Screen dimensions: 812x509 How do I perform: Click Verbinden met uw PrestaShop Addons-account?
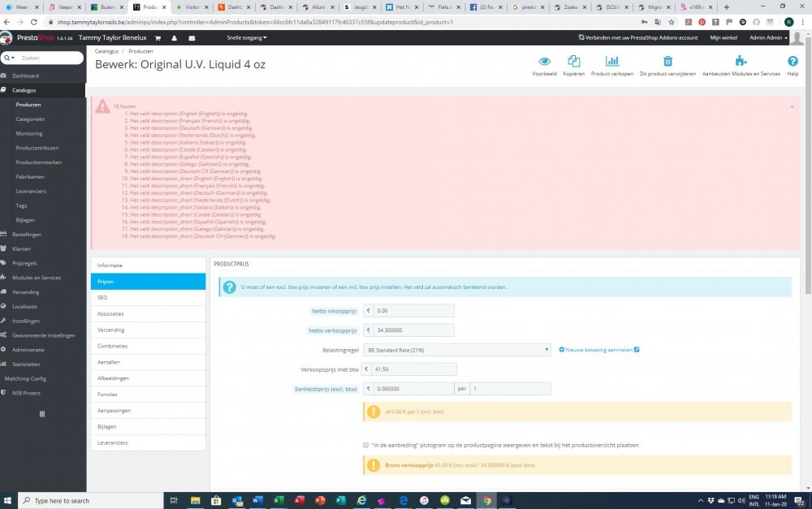pos(638,38)
